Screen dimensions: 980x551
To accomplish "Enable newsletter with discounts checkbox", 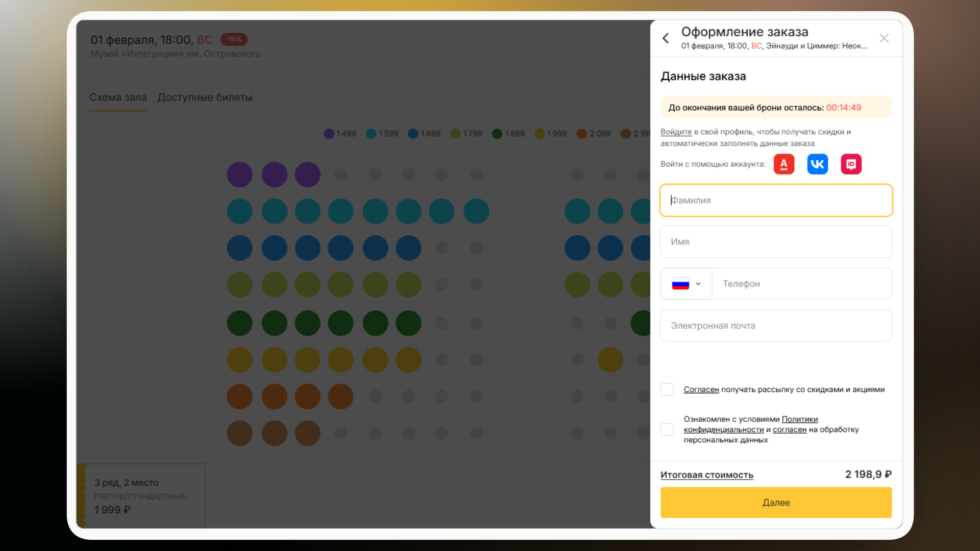I will pos(667,390).
